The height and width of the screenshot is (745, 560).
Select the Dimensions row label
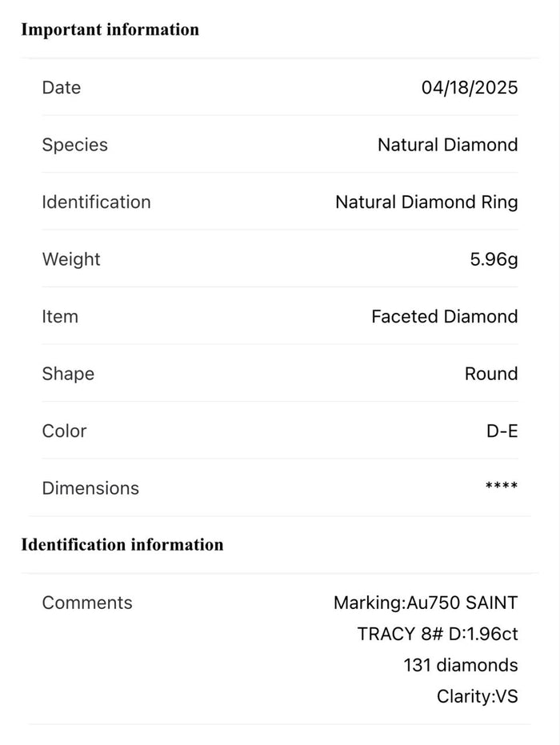[90, 488]
